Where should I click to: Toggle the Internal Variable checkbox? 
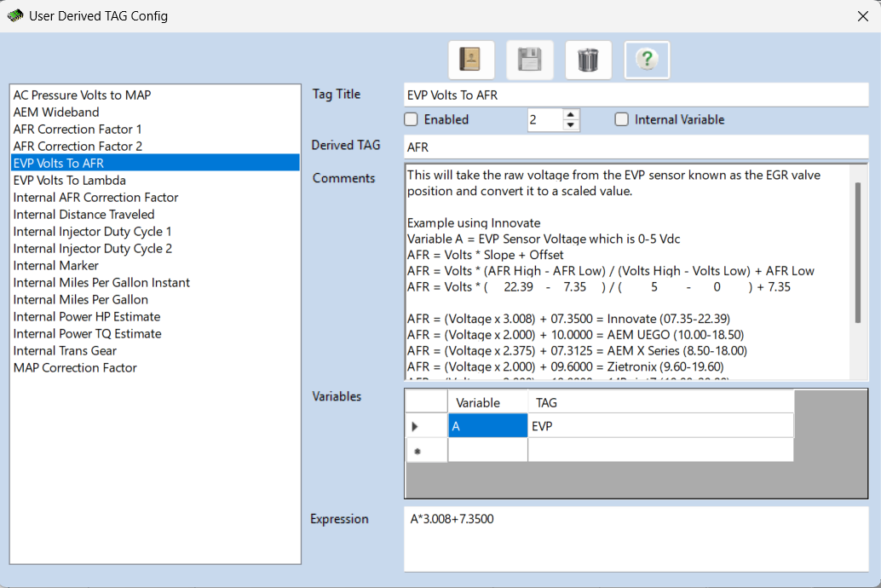tap(622, 120)
